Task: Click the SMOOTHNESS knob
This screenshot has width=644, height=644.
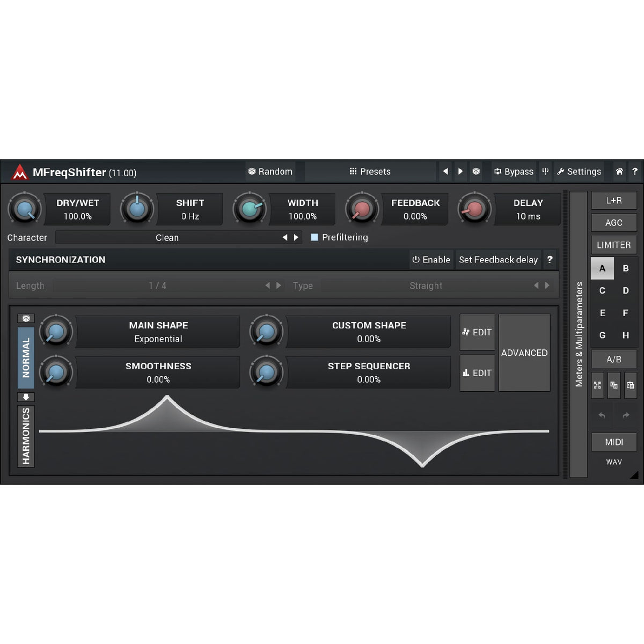Action: [56, 372]
